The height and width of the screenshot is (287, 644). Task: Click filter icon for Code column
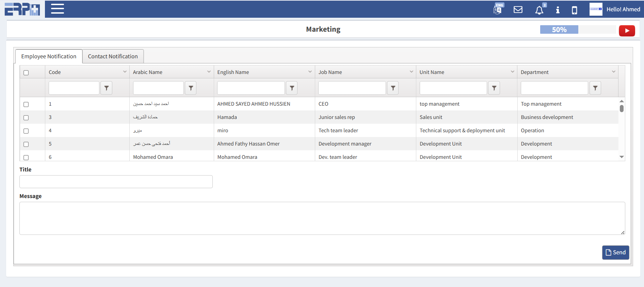107,88
